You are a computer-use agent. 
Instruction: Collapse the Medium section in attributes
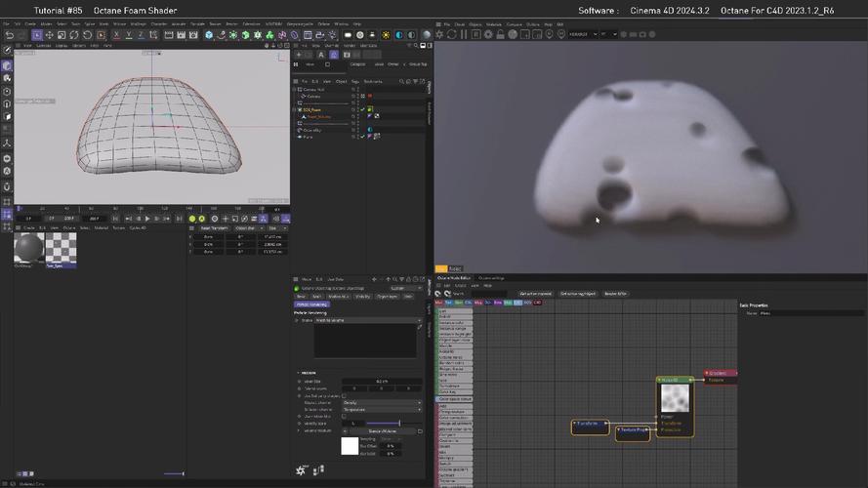point(299,373)
